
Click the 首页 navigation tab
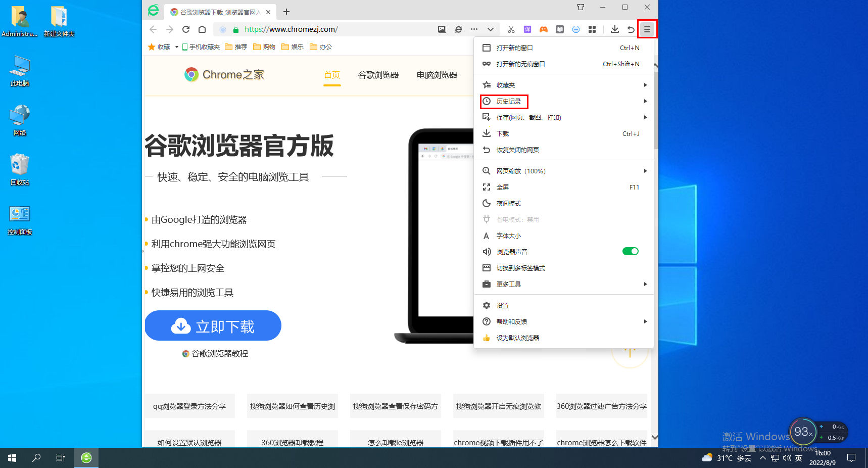(332, 75)
